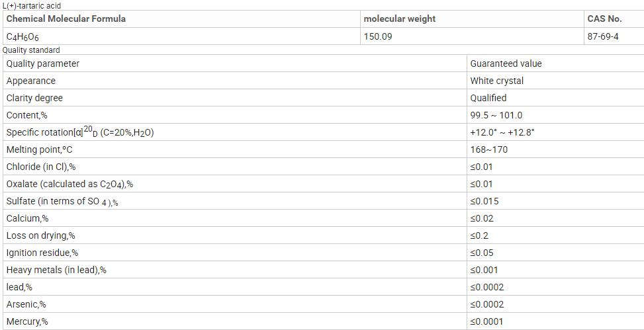
Task: Click the 150.09 molecular weight value
Action: click(x=378, y=36)
